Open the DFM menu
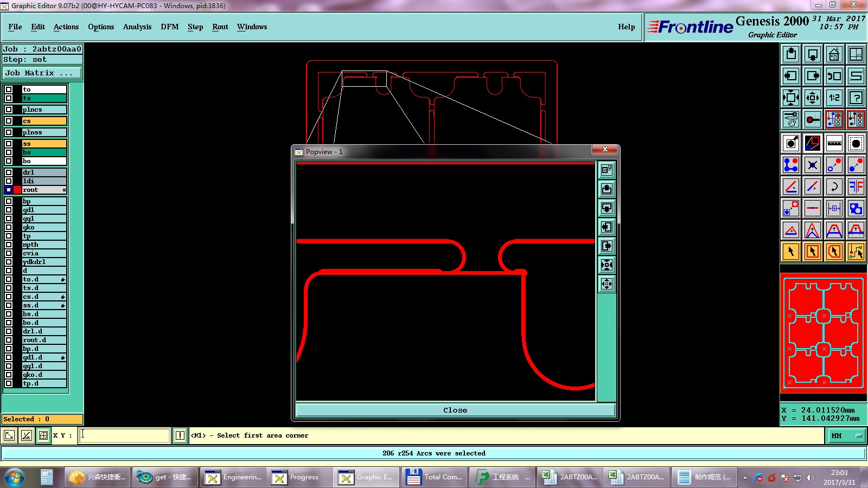Screen dimensions: 868x488 (170, 27)
